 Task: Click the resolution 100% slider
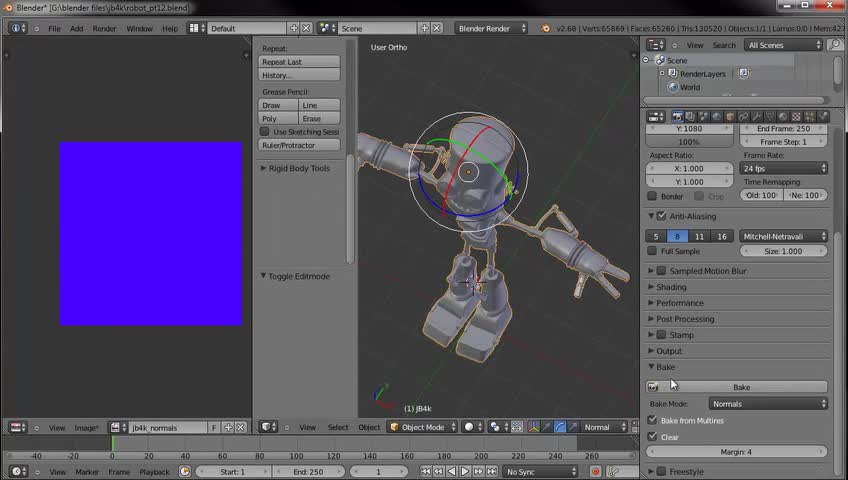point(689,142)
